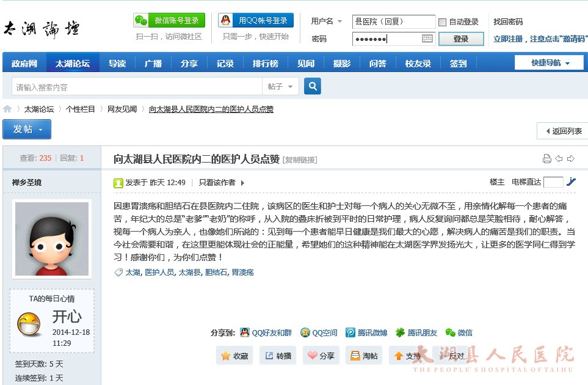588x385 pixels.
Task: Click the 返回列表 back to list link
Action: coord(562,131)
